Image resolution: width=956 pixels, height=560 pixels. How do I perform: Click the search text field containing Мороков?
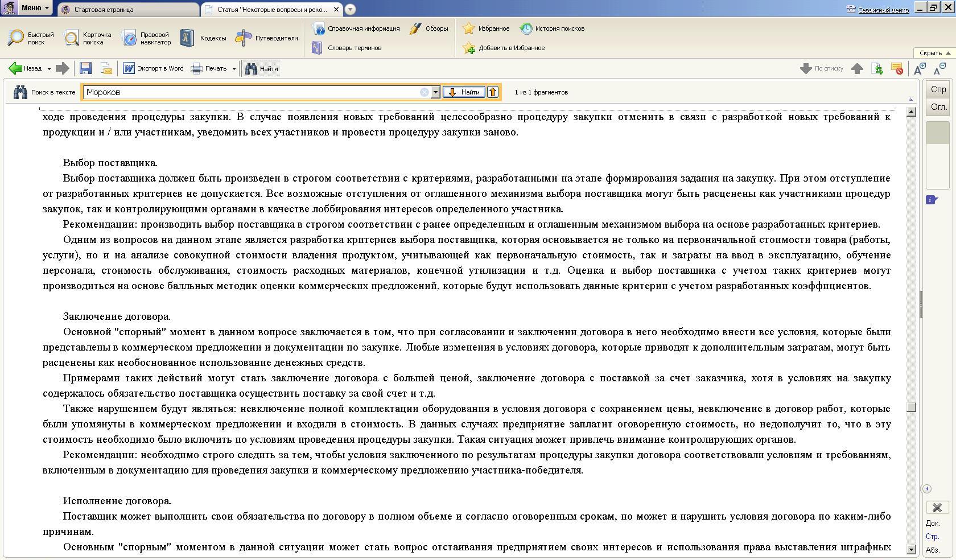pos(250,92)
